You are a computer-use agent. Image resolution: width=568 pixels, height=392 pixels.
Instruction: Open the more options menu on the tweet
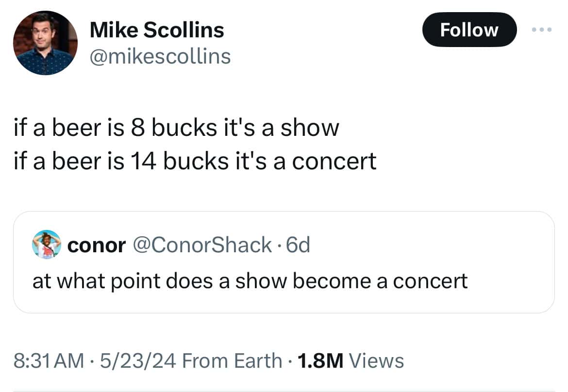click(x=542, y=30)
